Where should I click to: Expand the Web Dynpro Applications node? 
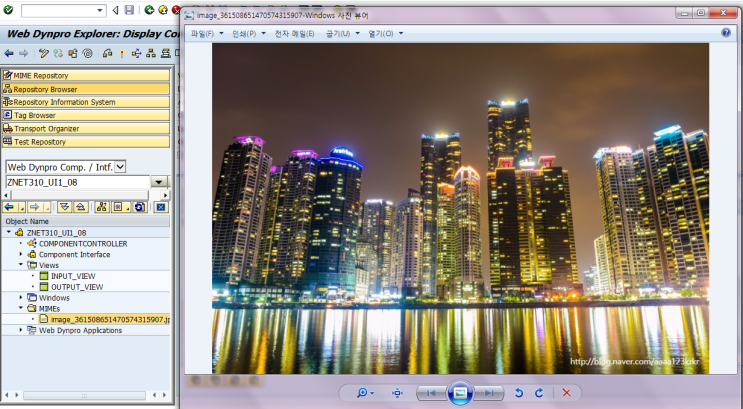tap(21, 330)
